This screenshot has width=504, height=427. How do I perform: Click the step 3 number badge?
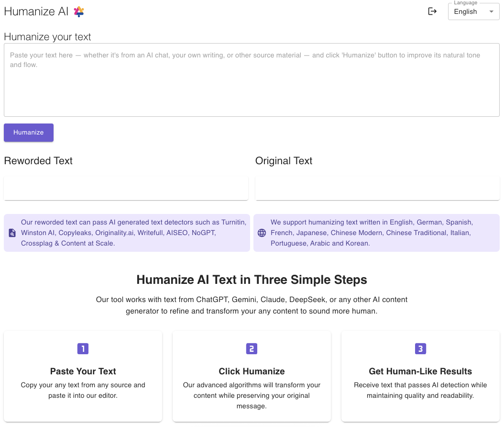pyautogui.click(x=420, y=349)
